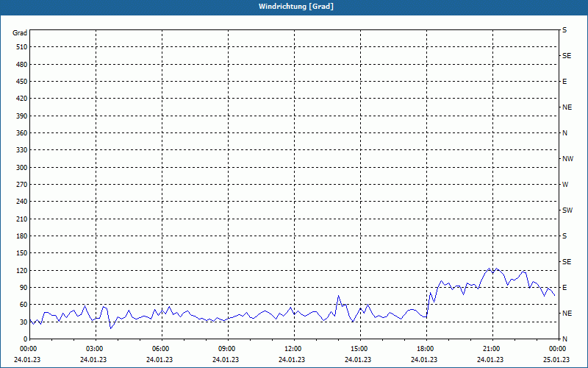The height and width of the screenshot is (368, 588).
Task: Select the "03:00" time label
Action: [95, 349]
